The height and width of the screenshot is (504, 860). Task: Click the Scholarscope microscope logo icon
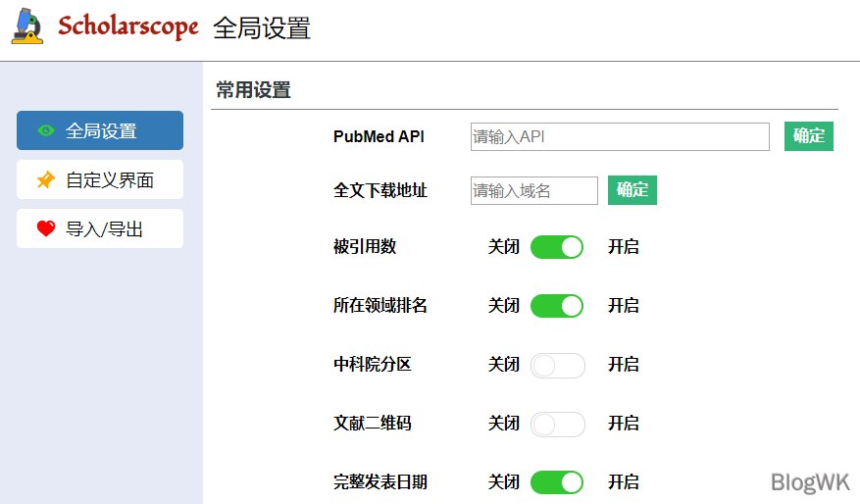(x=27, y=26)
